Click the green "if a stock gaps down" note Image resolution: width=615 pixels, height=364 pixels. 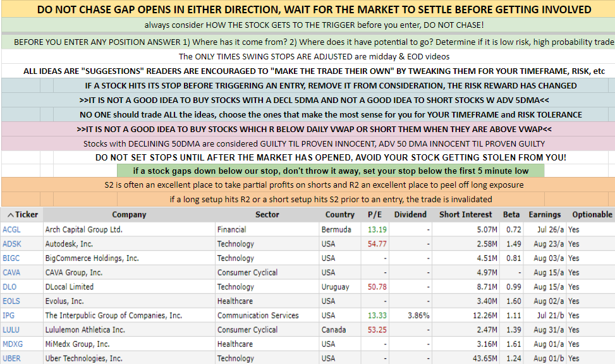(x=331, y=171)
